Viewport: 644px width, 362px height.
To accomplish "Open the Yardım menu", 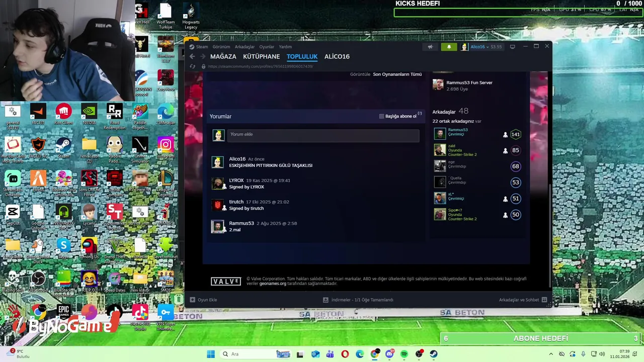I will pos(285,47).
